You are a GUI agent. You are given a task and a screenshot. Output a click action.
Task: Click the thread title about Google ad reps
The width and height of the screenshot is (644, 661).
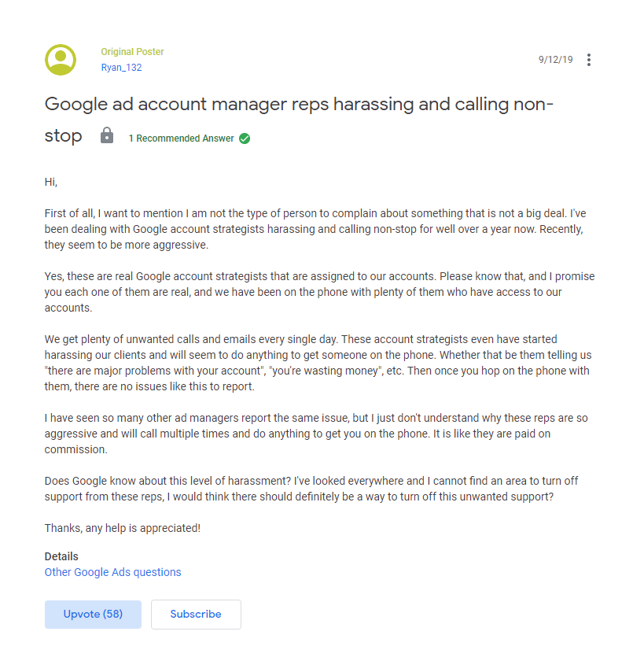[299, 120]
